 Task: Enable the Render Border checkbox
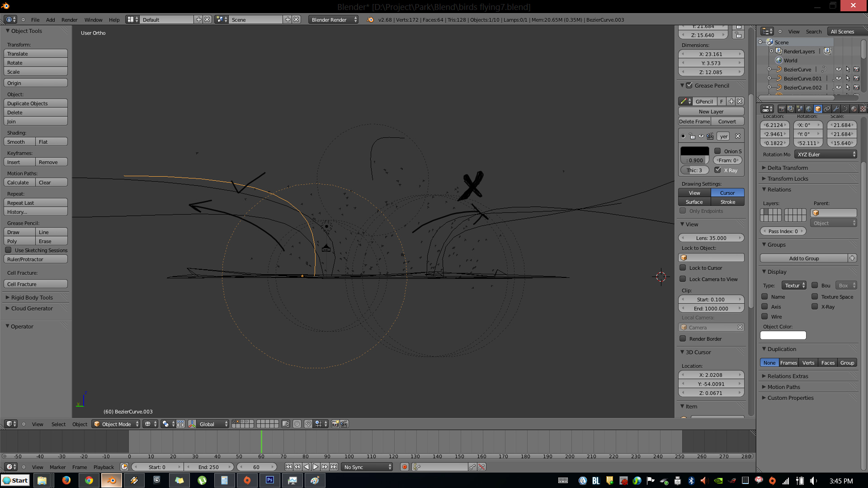[683, 338]
